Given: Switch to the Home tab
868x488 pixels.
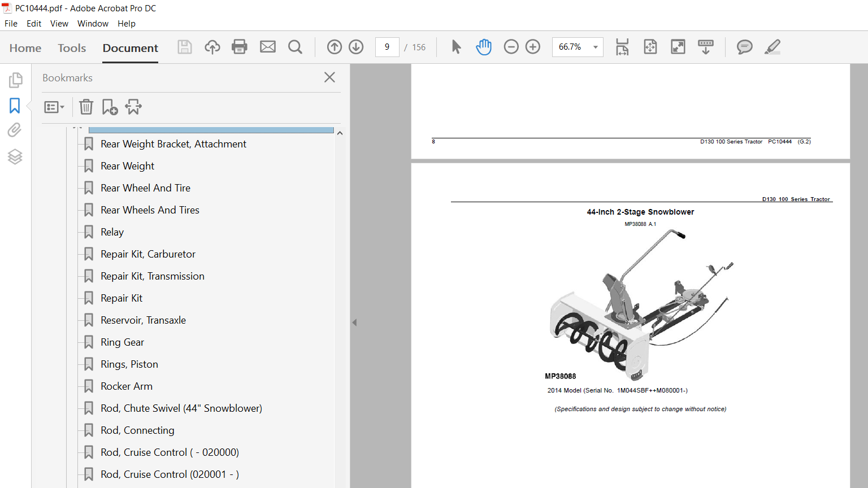Looking at the screenshot, I should tap(25, 48).
